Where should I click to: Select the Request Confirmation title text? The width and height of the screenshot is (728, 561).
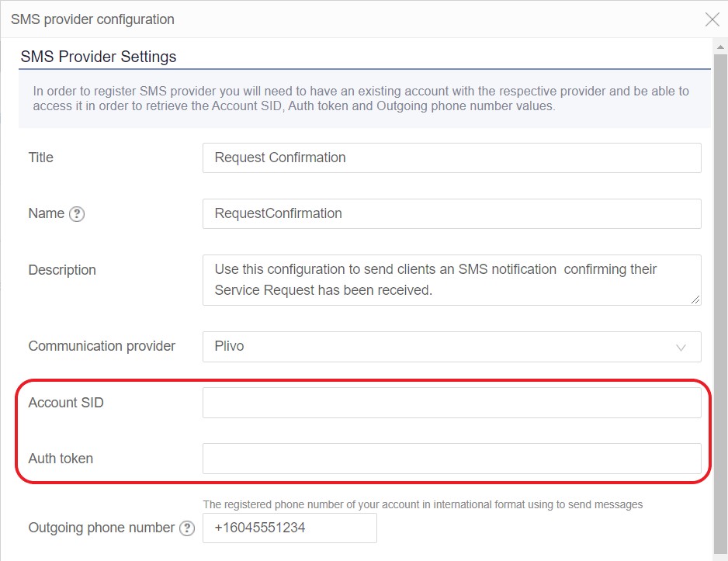click(x=279, y=158)
